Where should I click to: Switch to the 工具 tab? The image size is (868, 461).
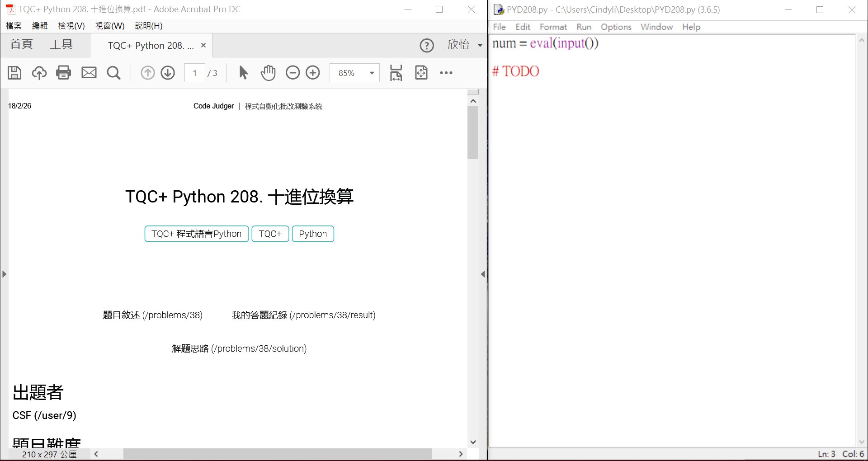pyautogui.click(x=61, y=44)
